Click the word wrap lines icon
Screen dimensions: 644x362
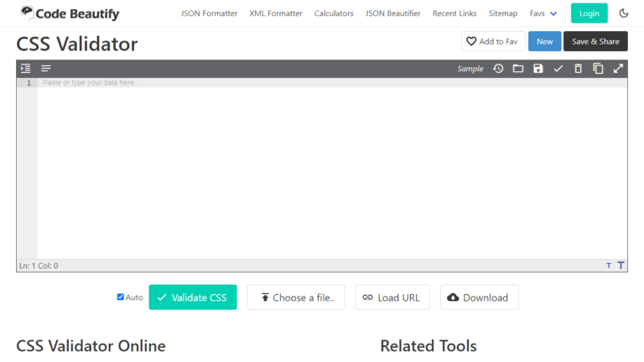click(46, 69)
